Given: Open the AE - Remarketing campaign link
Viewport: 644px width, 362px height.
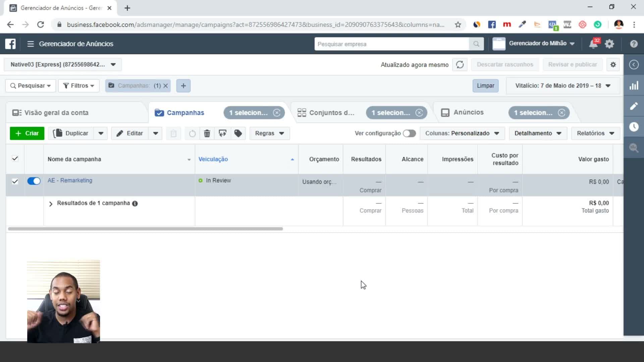Looking at the screenshot, I should click(70, 180).
